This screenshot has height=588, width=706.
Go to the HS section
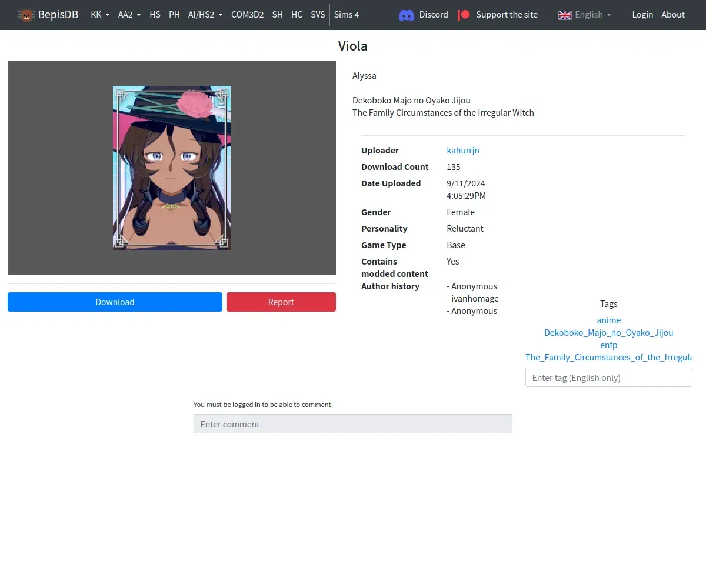(x=155, y=15)
